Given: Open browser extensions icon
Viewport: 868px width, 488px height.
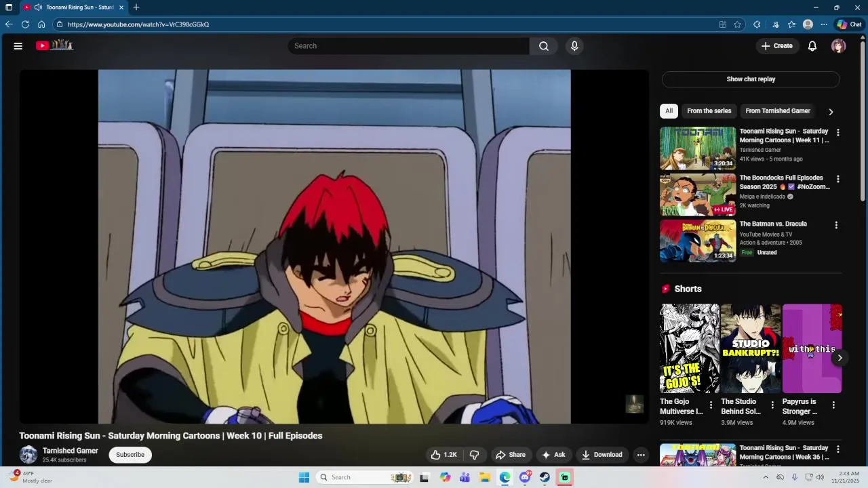Looking at the screenshot, I should (757, 24).
